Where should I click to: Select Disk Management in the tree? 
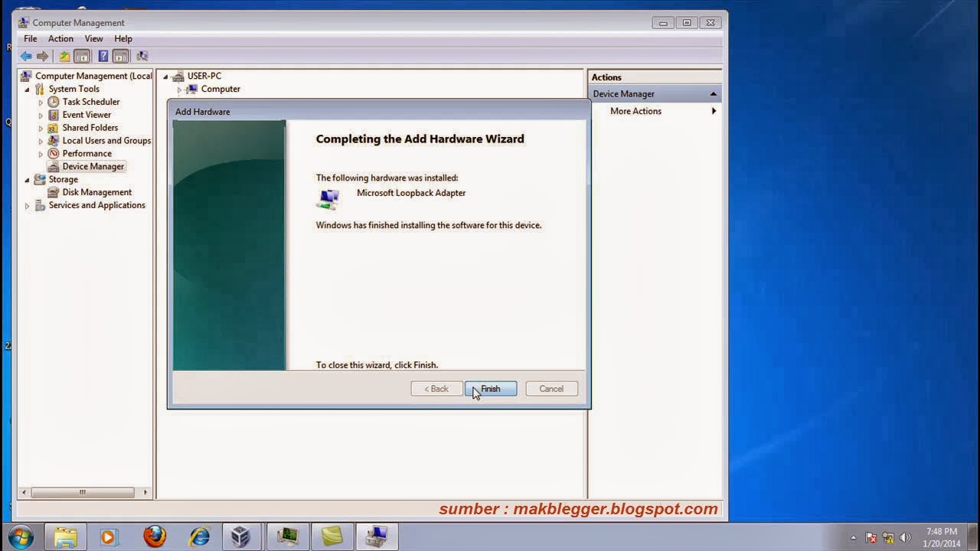[x=97, y=192]
